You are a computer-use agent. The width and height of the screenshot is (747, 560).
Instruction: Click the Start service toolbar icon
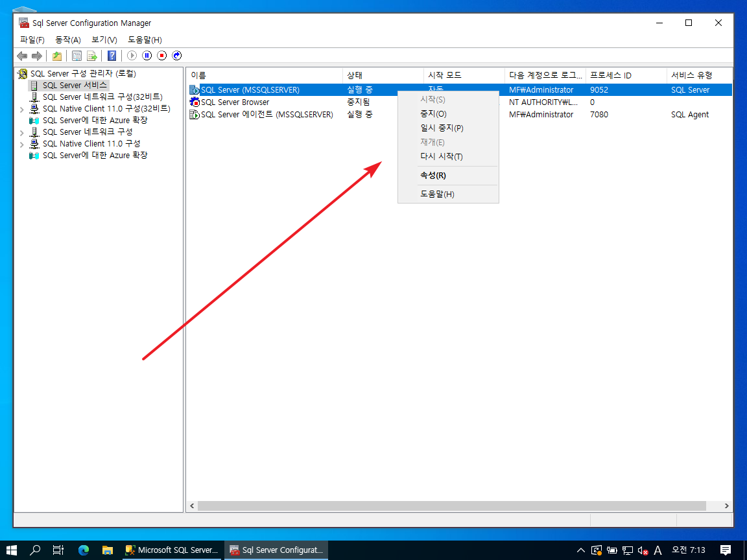pos(132,56)
